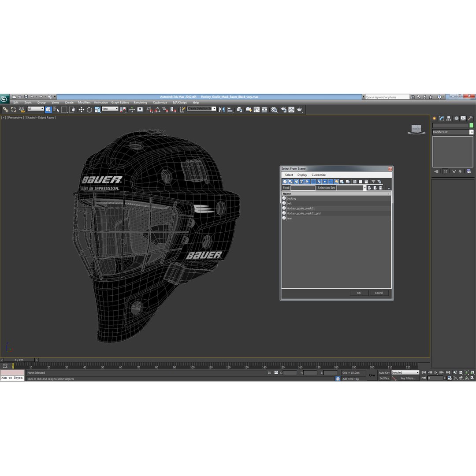Open Select menu in Select From Scene dialog

(x=289, y=175)
